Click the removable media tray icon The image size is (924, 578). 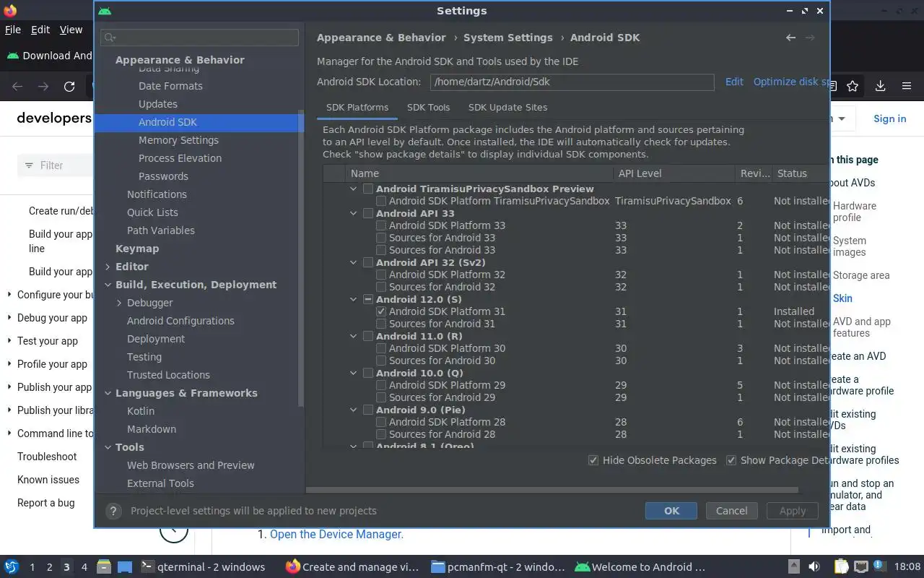[794, 567]
